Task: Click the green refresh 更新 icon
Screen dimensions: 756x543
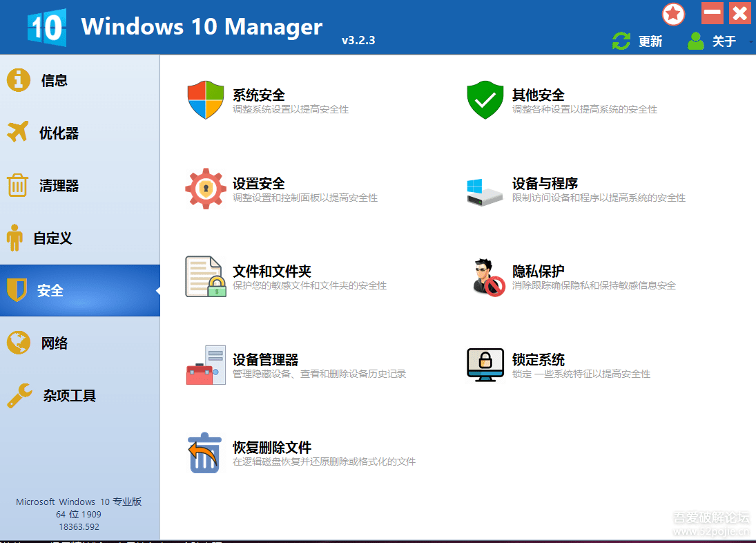Action: click(621, 41)
